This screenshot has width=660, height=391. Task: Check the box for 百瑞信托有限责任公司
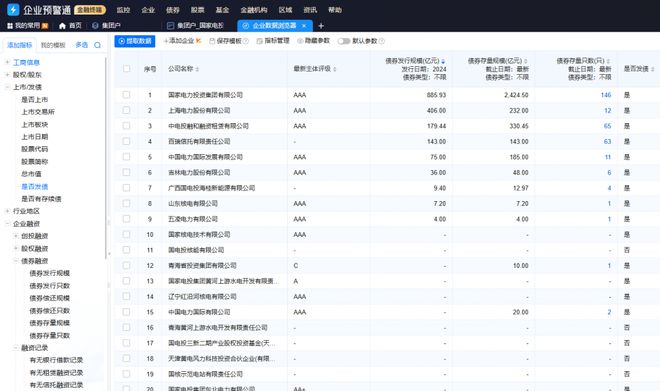(126, 141)
